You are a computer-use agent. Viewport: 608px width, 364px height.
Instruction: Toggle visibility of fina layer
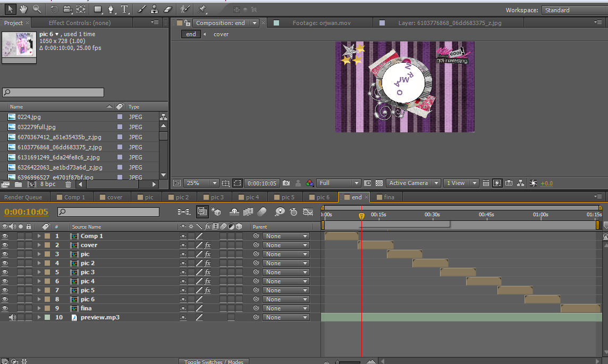(x=5, y=308)
